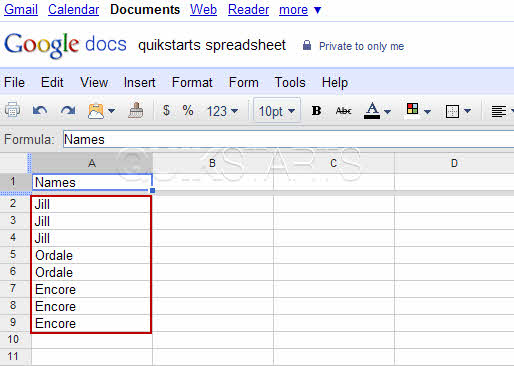Screen dimensions: 514x366
Task: Open the Calendar link
Action: point(73,9)
